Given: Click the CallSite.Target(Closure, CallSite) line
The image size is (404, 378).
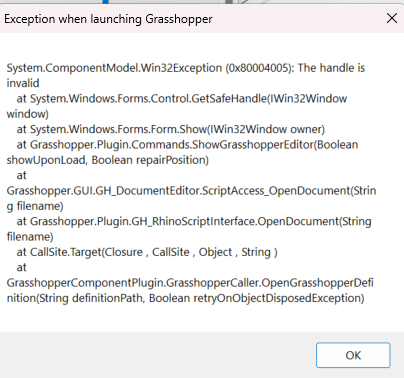Looking at the screenshot, I should point(147,252).
